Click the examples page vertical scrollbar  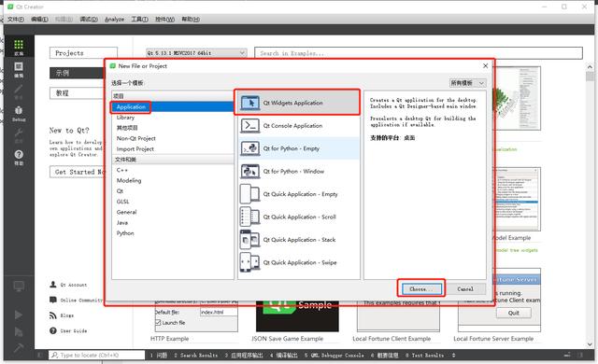tap(590, 205)
